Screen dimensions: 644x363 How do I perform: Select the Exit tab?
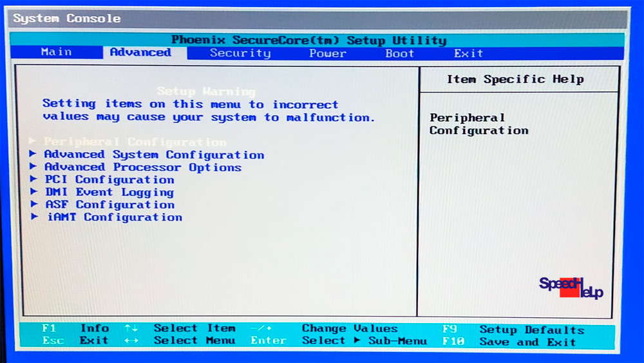click(468, 53)
